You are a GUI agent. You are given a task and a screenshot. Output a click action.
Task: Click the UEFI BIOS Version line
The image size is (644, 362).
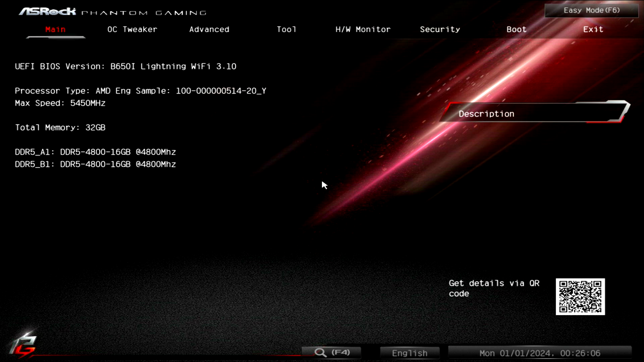(125, 66)
